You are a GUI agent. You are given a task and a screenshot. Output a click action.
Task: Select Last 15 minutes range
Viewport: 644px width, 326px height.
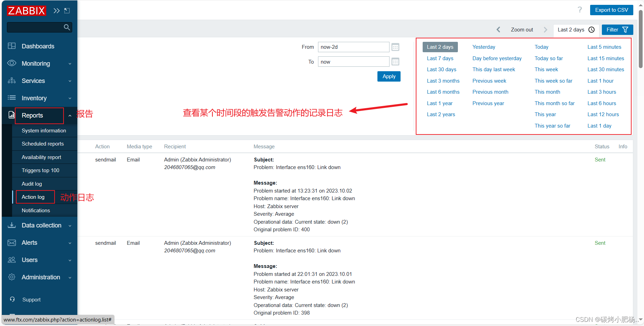pos(606,58)
